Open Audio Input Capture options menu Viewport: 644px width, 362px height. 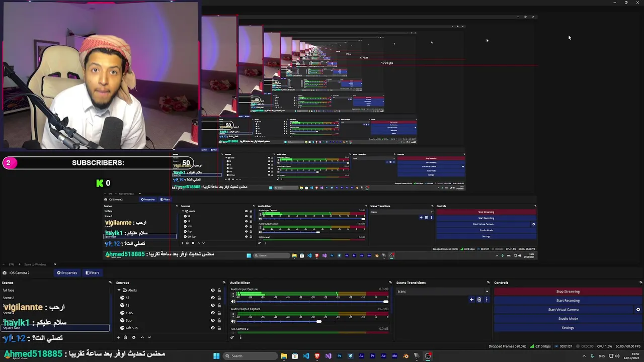click(233, 295)
